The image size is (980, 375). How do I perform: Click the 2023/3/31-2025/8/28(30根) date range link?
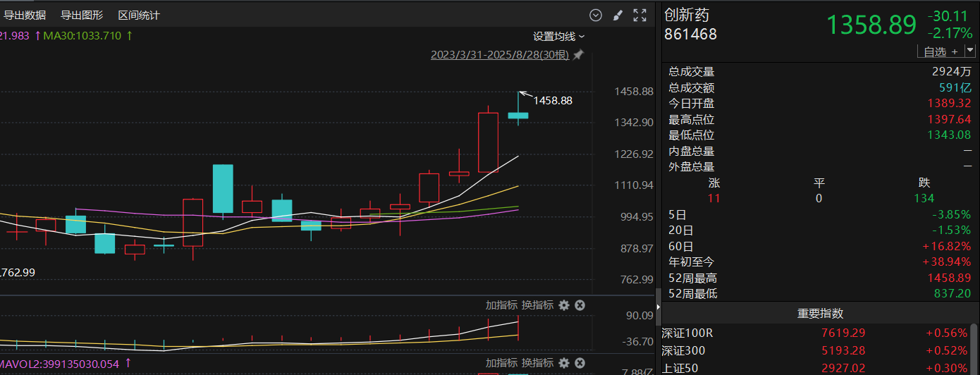click(x=500, y=54)
